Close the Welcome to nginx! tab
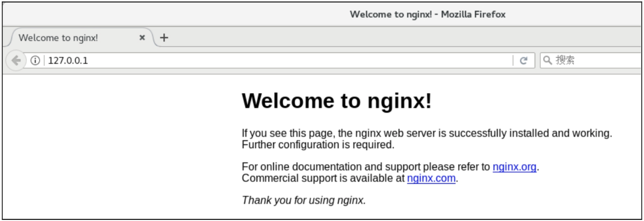The image size is (644, 221). (142, 38)
